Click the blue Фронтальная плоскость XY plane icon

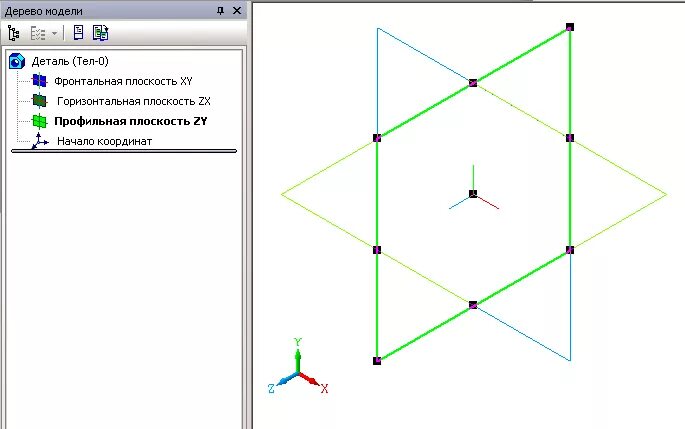[x=39, y=80]
